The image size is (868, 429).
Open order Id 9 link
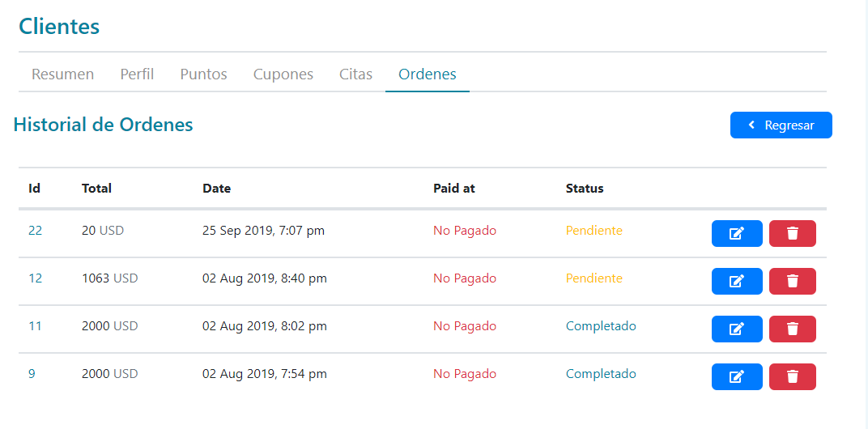(32, 374)
